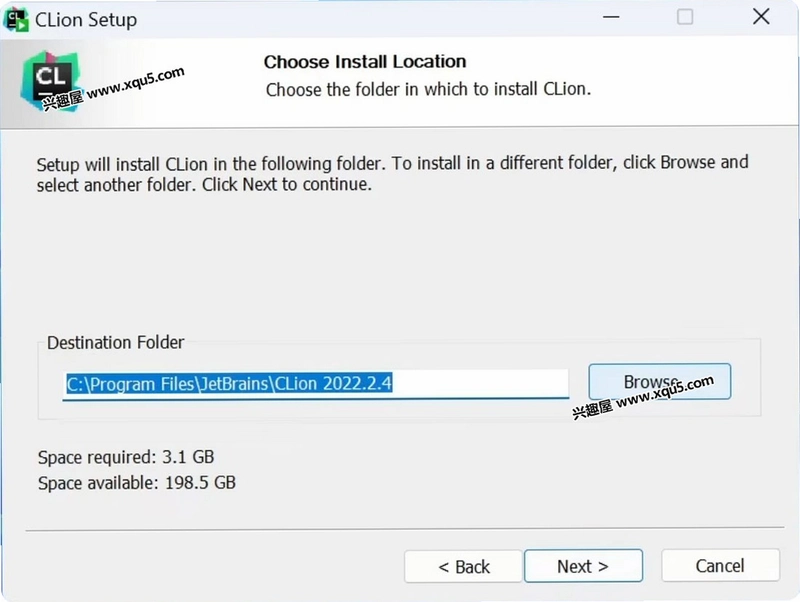Click the 'Choose the folder' subtitle text
This screenshot has width=800, height=602.
(428, 89)
